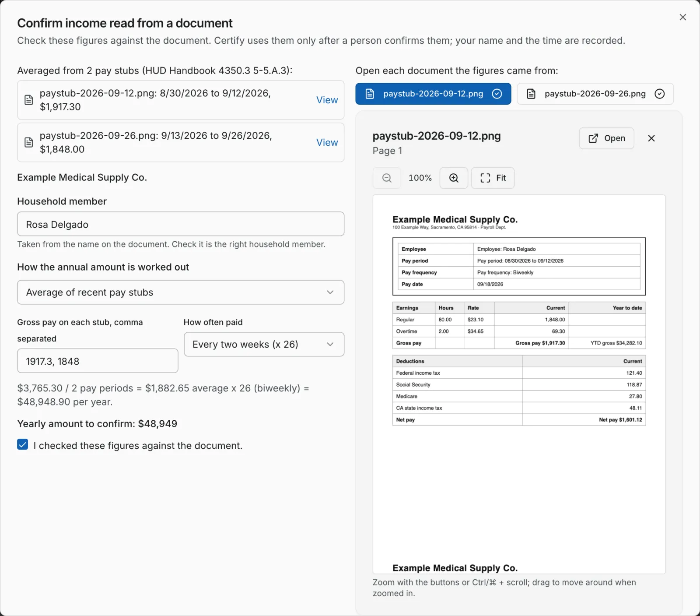
Task: View the paystub-2026-09-26.png pay stub
Action: pos(327,142)
